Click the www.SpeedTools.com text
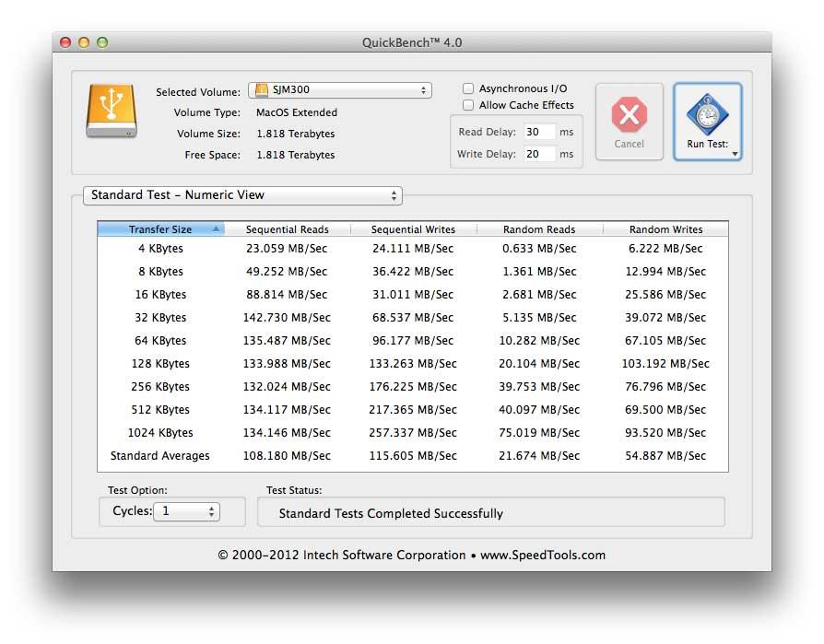Viewport: 824px width, 644px height. 543,556
